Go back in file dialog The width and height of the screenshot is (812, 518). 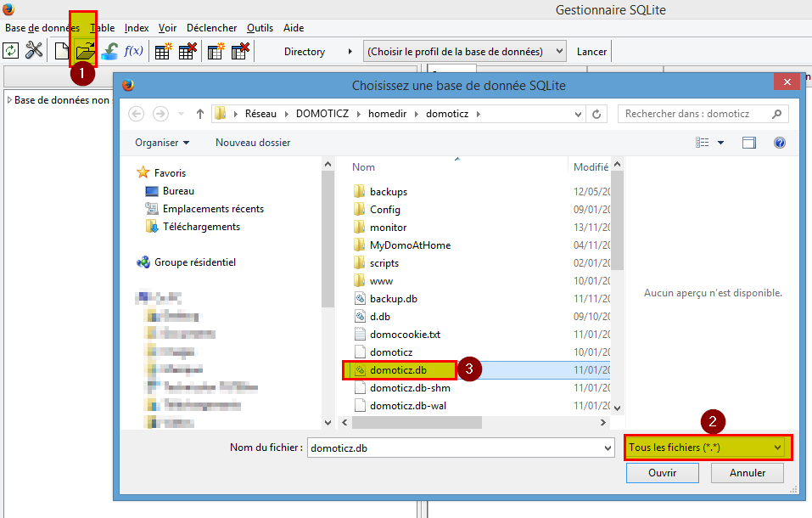137,114
